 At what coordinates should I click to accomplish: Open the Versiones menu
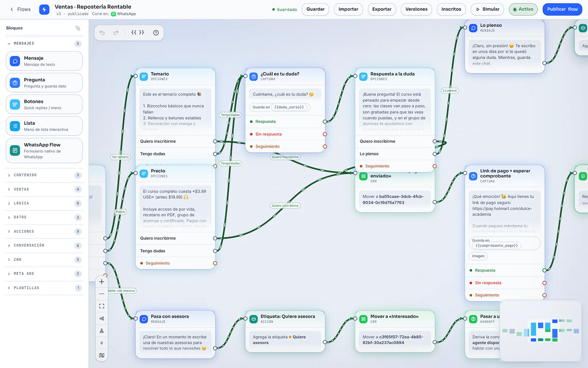tap(416, 9)
